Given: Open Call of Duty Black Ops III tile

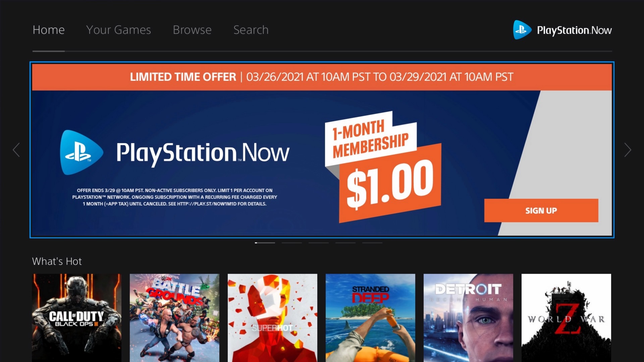Looking at the screenshot, I should 77,318.
